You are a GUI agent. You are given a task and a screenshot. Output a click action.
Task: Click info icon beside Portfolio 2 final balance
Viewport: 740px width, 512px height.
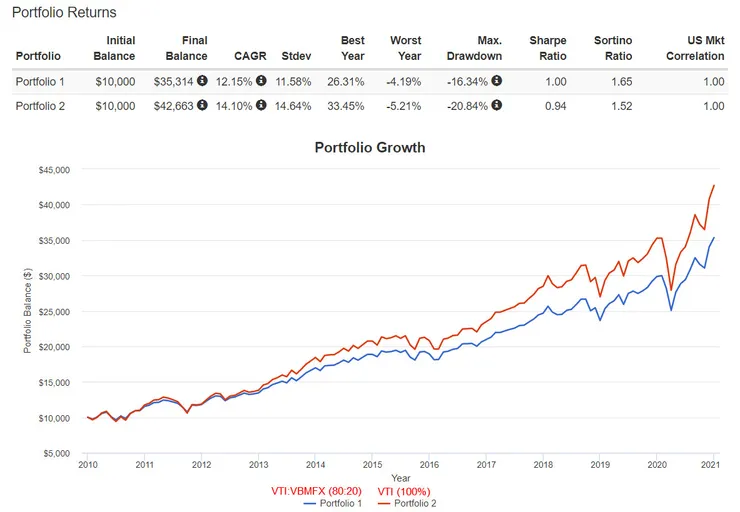(202, 105)
